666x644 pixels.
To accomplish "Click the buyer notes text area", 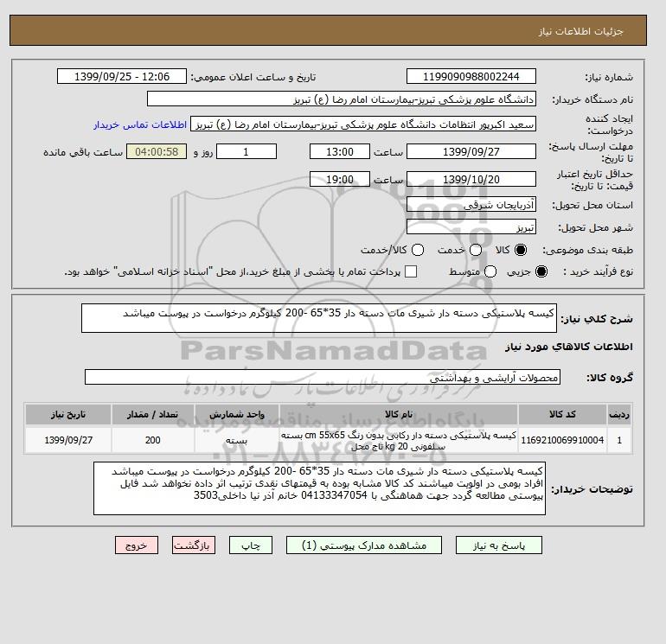I will click(x=319, y=488).
